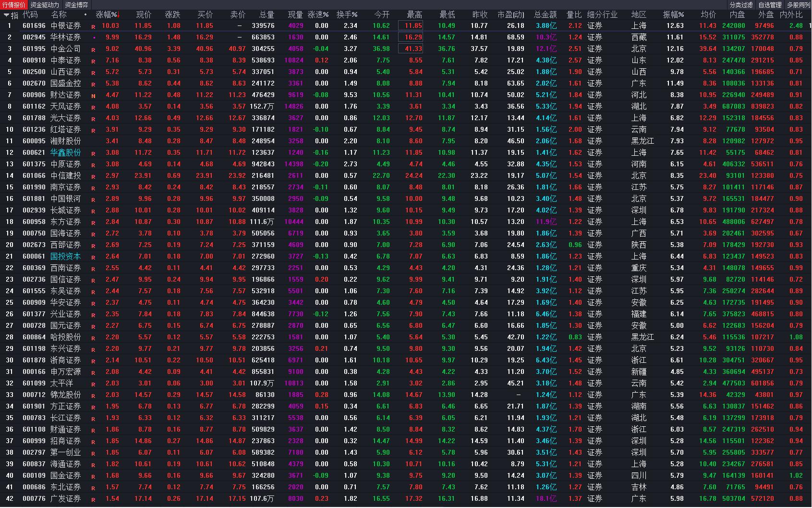The height and width of the screenshot is (508, 812).
Task: Click the R marker beside 招商证券
Action: (x=93, y=442)
